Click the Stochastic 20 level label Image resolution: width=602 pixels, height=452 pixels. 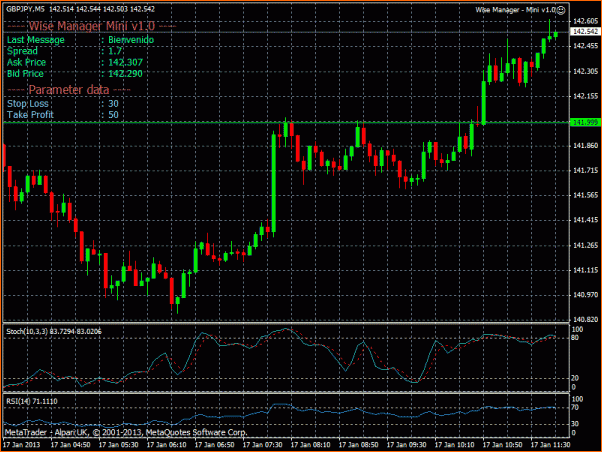575,378
